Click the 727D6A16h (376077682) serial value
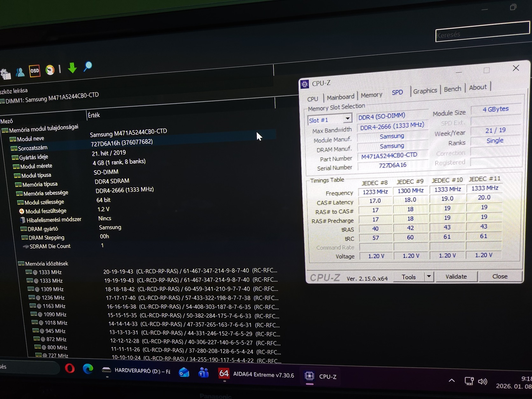Viewport: 532px width, 399px height. click(122, 143)
